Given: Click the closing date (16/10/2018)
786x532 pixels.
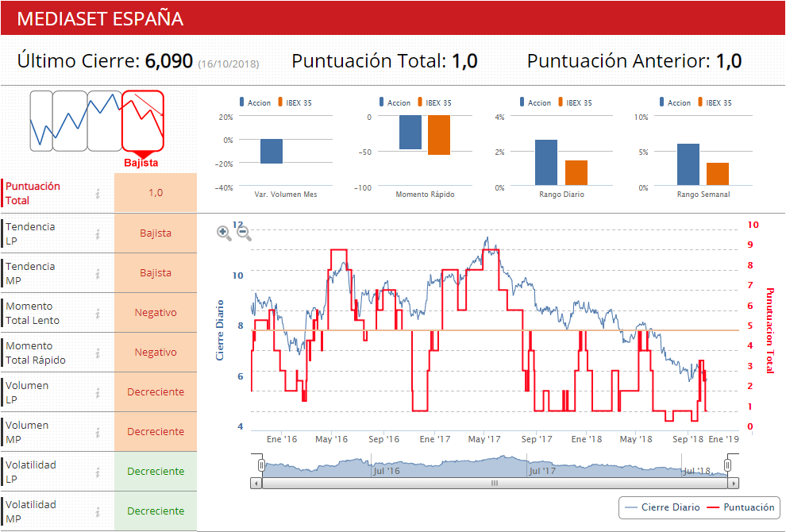Looking at the screenshot, I should click(229, 64).
